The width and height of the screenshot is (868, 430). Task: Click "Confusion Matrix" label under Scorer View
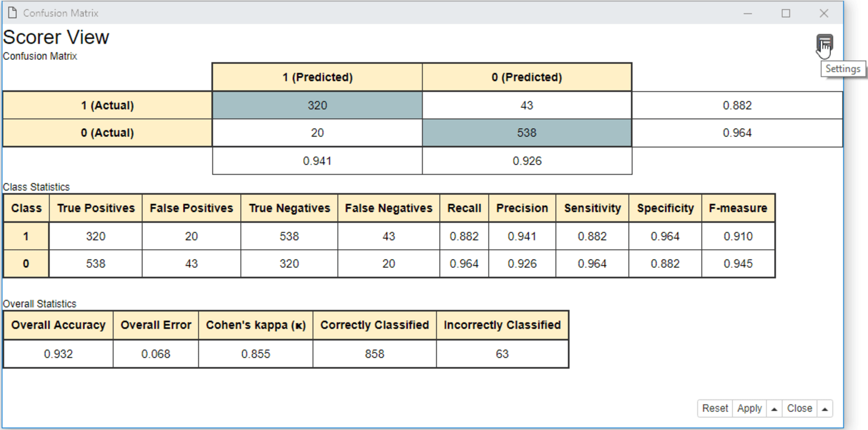point(40,57)
